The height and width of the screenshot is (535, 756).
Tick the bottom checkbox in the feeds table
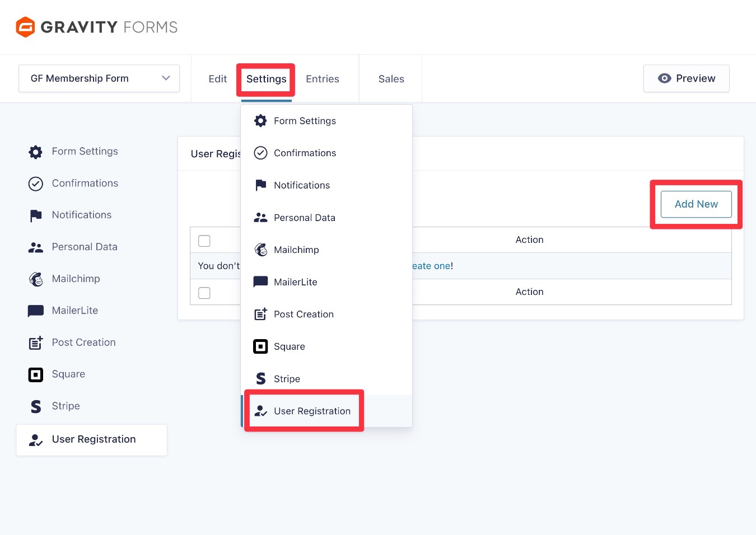pyautogui.click(x=204, y=292)
